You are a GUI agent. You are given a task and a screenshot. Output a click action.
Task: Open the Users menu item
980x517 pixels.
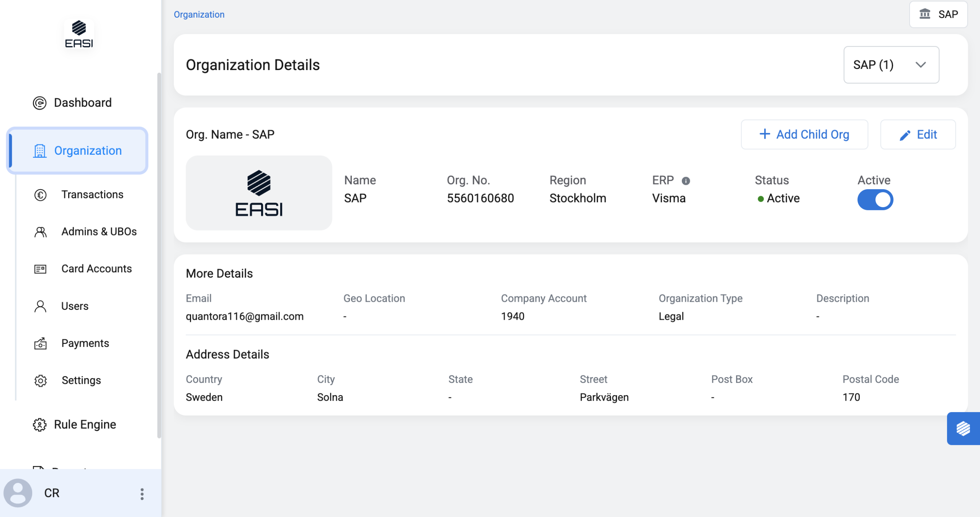pos(75,306)
